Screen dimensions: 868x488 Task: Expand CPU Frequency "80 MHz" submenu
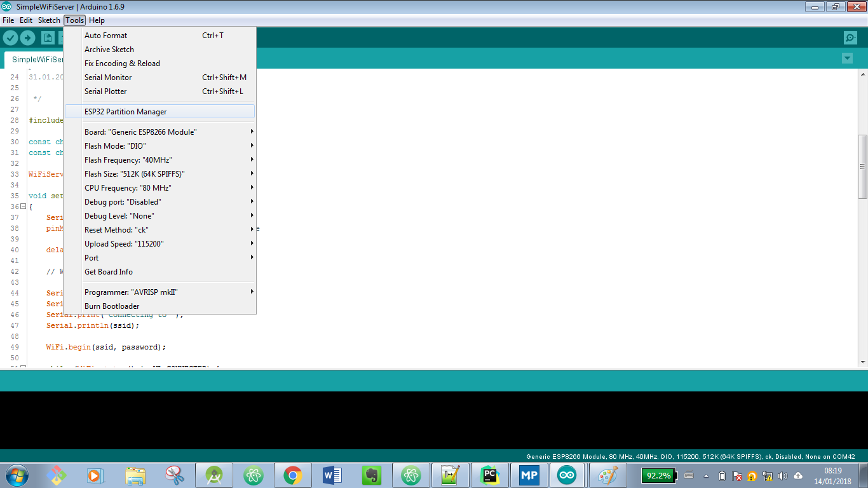[160, 188]
